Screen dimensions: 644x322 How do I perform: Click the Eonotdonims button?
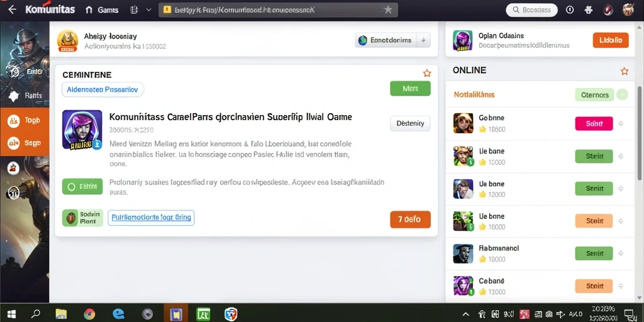click(x=385, y=40)
